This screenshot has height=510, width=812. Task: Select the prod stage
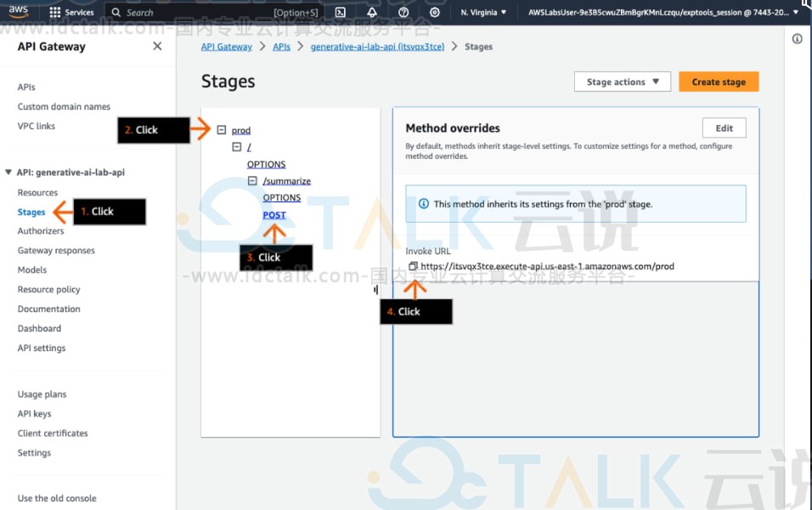tap(241, 130)
